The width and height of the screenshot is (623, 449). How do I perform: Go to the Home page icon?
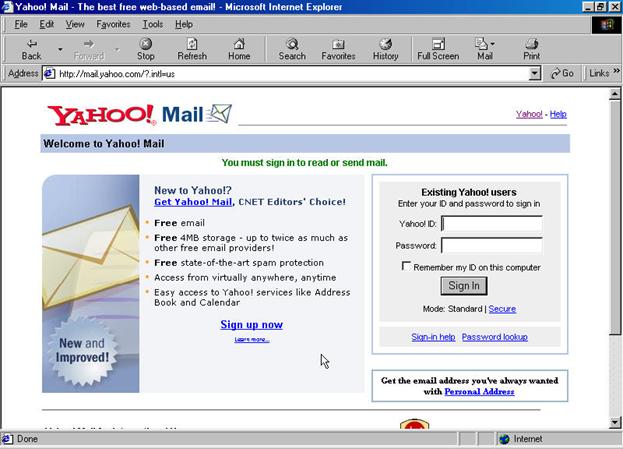(x=239, y=49)
